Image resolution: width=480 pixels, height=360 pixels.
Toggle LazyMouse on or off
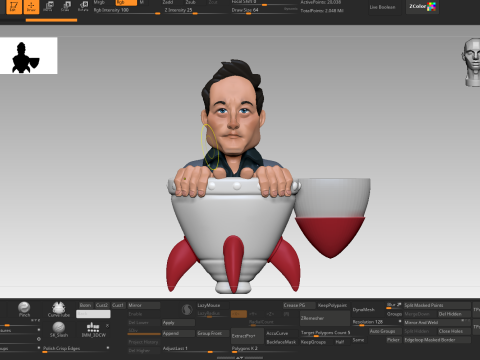pos(212,305)
